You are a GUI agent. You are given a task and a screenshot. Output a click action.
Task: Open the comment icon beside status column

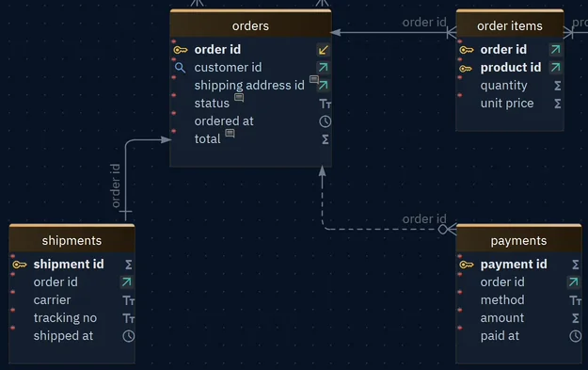click(239, 98)
